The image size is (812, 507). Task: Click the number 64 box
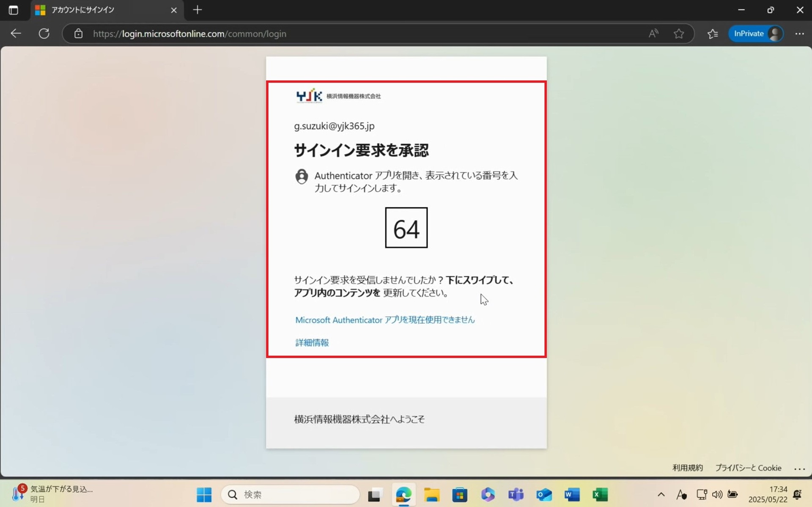406,228
